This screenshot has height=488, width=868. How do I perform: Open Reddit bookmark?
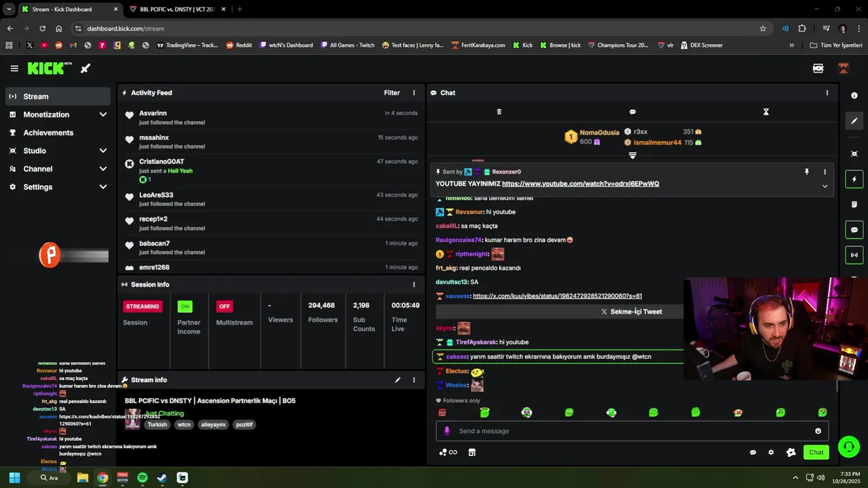click(x=239, y=45)
